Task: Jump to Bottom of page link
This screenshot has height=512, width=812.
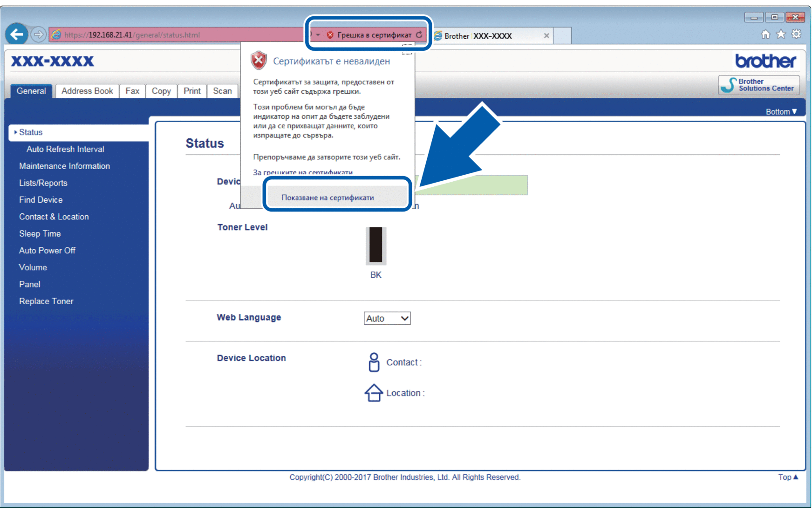Action: (781, 112)
